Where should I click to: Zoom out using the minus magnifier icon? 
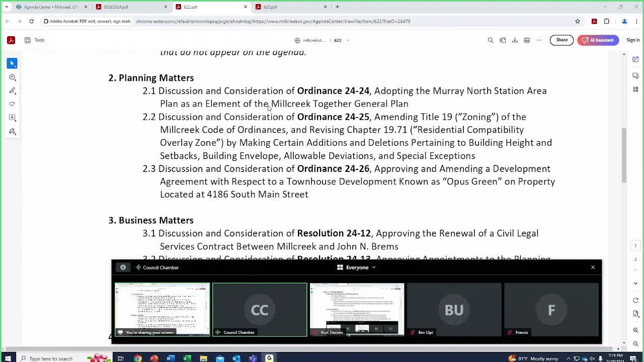click(x=636, y=341)
